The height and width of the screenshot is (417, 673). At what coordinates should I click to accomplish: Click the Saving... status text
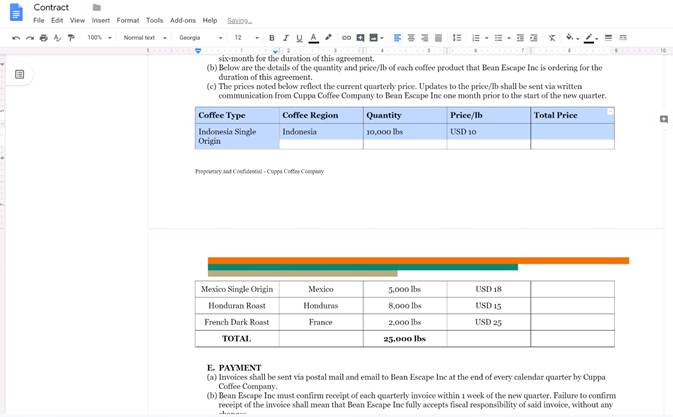click(x=240, y=20)
